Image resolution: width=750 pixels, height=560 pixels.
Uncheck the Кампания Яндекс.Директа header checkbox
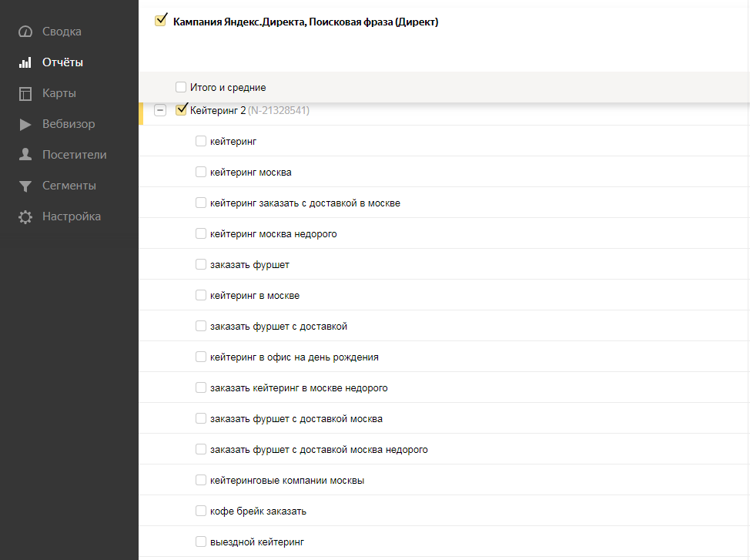click(161, 21)
